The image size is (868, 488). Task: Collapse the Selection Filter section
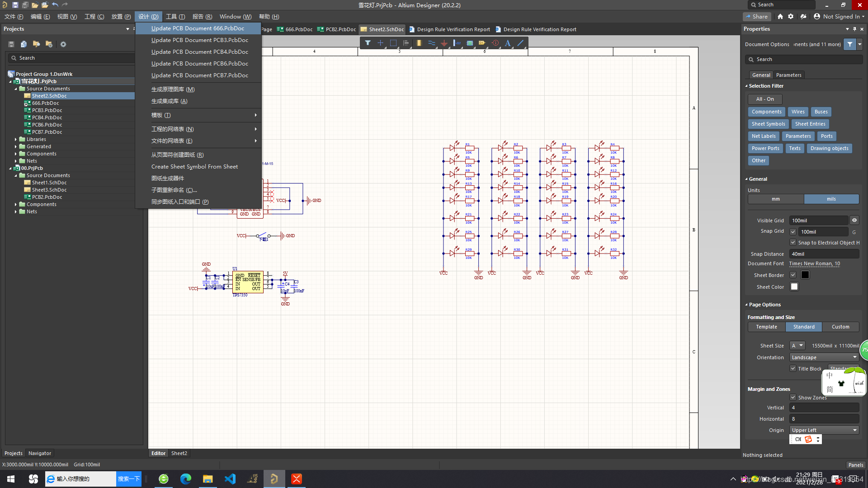pyautogui.click(x=746, y=86)
